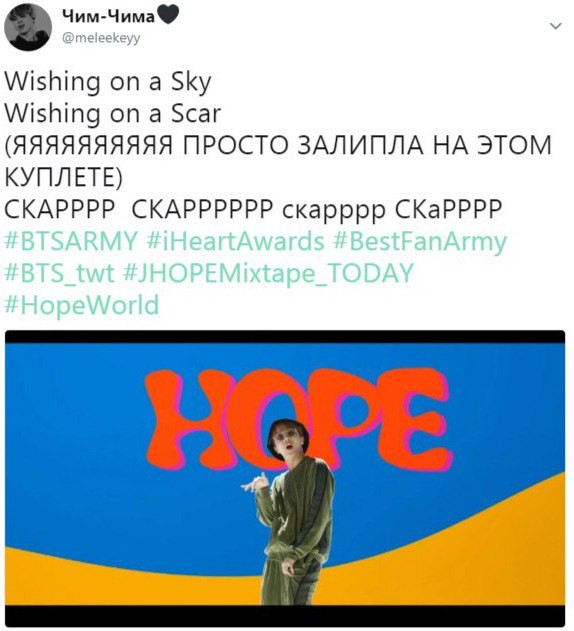Click the ПРОСТО ЗАЛИПЛА tweet text line

[x=278, y=145]
